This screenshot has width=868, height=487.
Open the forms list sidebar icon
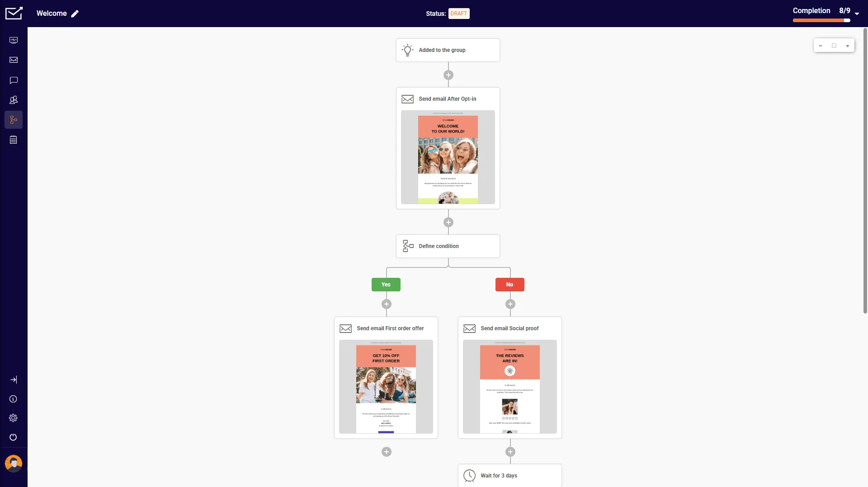point(14,140)
